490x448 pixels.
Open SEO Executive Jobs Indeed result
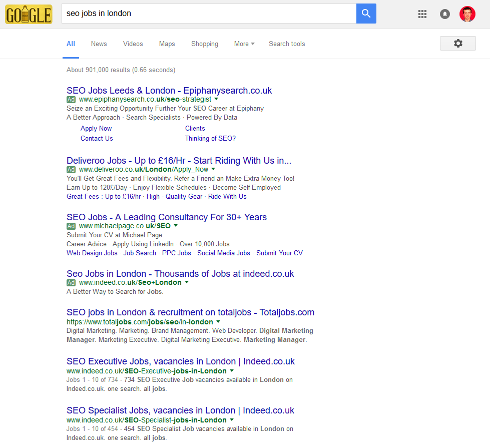pos(181,361)
